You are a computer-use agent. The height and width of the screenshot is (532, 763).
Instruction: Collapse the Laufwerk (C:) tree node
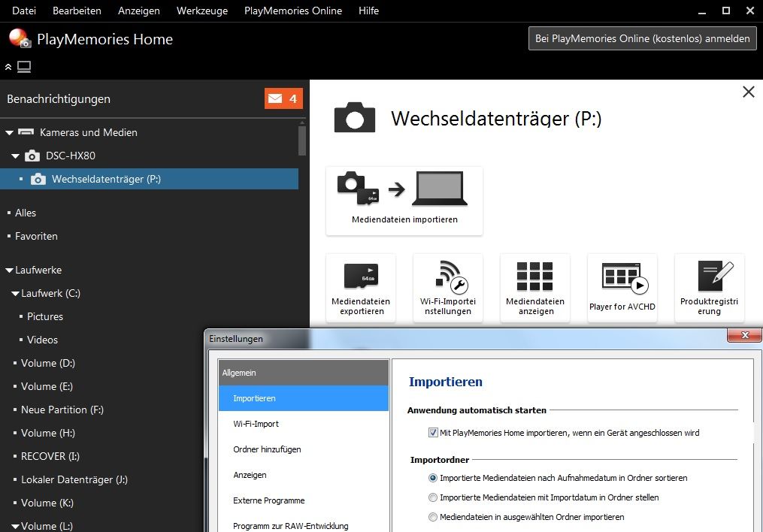click(x=16, y=293)
